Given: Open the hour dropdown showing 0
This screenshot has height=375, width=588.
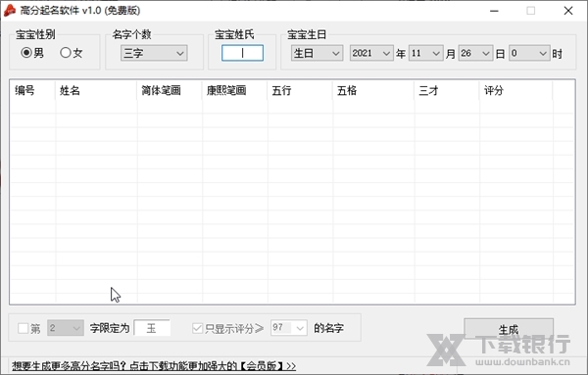Looking at the screenshot, I should coord(529,53).
